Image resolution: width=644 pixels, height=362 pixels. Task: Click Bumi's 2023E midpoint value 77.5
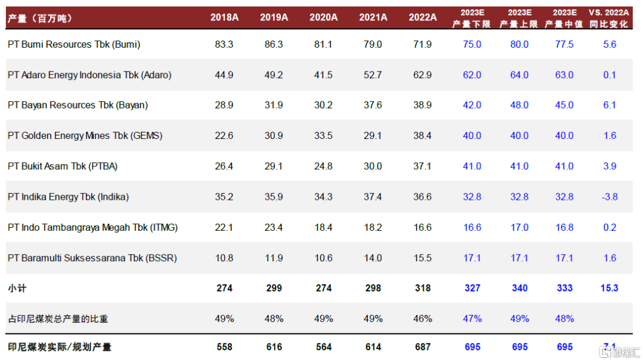pyautogui.click(x=564, y=44)
